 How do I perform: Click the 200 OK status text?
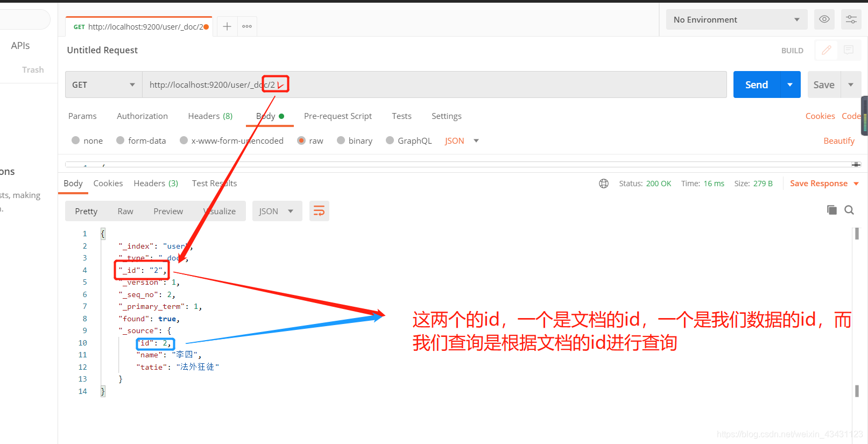659,184
